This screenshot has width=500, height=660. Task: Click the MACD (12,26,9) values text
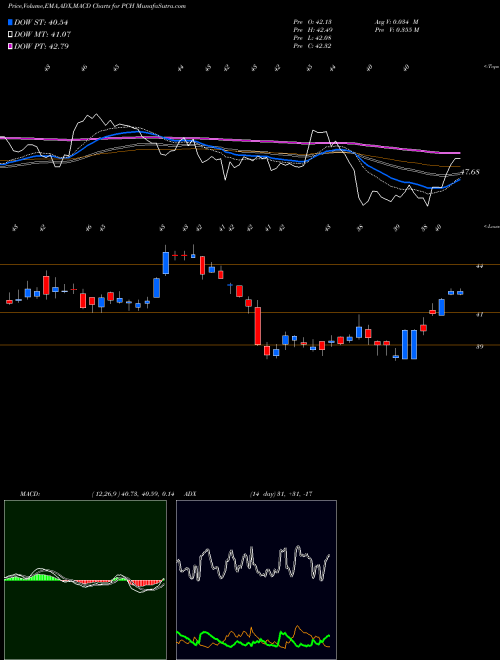[x=133, y=494]
